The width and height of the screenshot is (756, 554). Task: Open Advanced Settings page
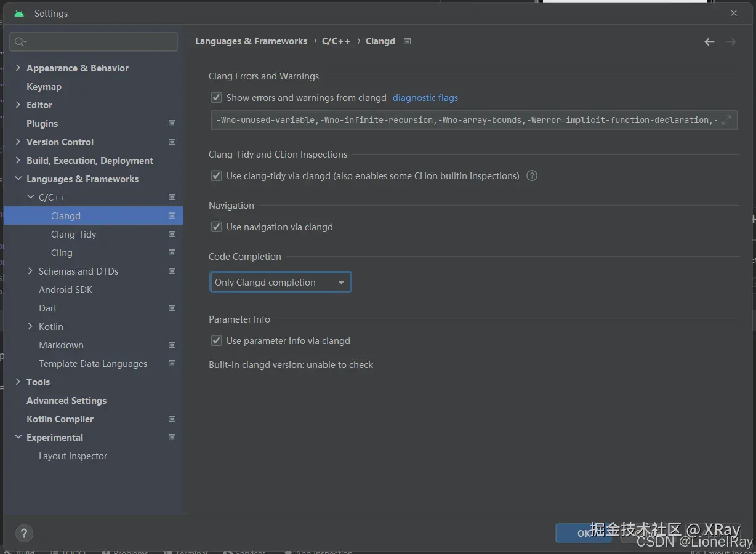tap(66, 400)
